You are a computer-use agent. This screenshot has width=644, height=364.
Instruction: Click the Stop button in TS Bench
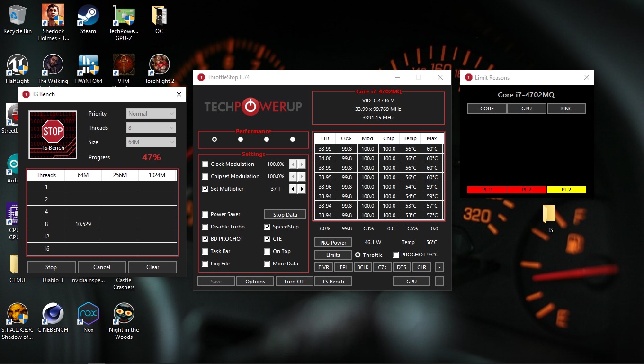51,267
